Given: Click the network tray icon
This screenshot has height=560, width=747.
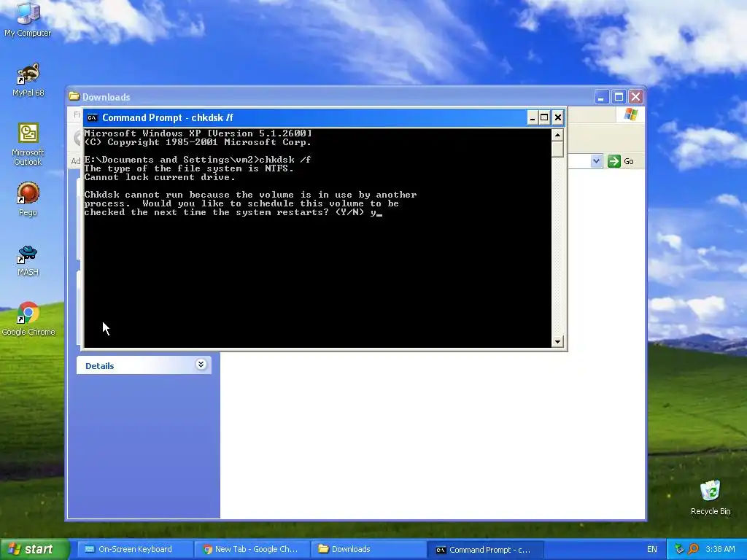Looking at the screenshot, I should coord(679,550).
